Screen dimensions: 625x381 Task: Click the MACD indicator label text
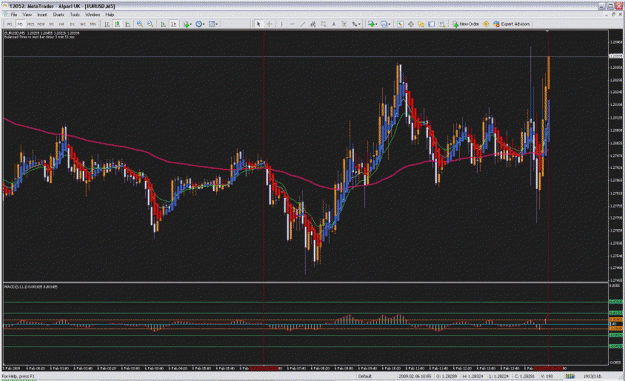(31, 287)
